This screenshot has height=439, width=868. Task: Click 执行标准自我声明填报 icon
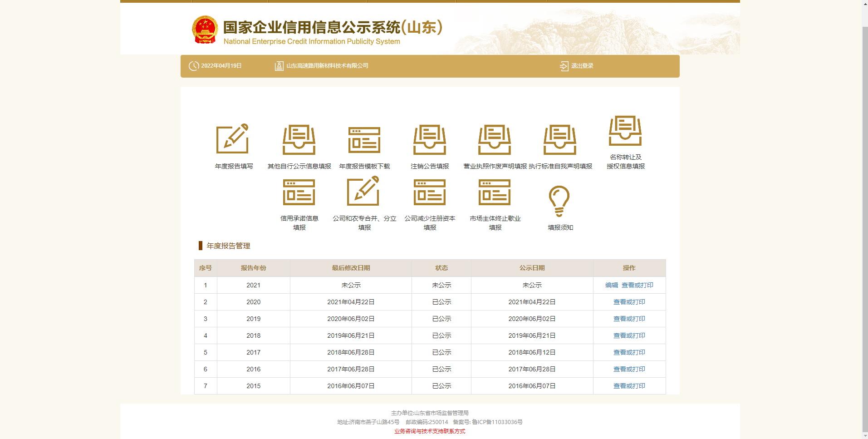pos(560,140)
